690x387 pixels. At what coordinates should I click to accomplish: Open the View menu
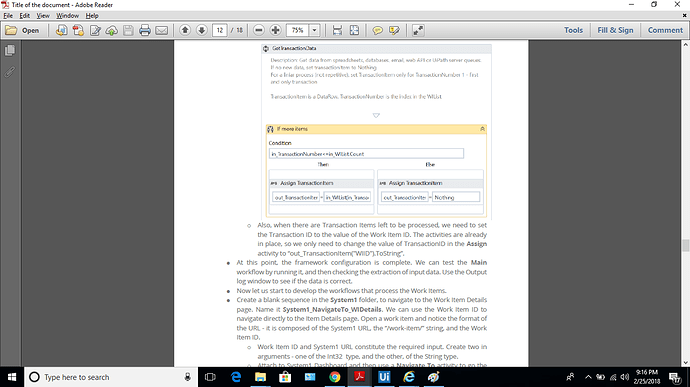point(43,16)
